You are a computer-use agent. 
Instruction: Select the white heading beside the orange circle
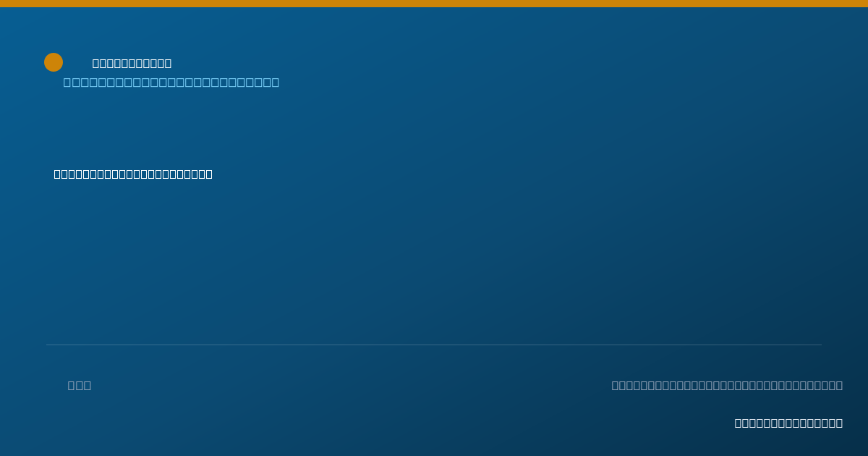(x=132, y=64)
